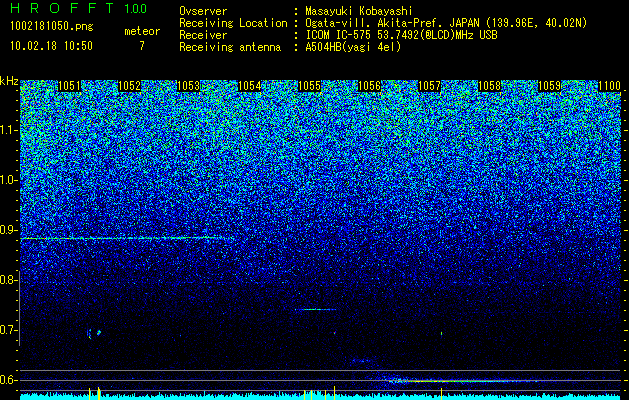629x400 pixels.
Task: Select the ICOM IC-575 receiver description
Action: [x=401, y=35]
